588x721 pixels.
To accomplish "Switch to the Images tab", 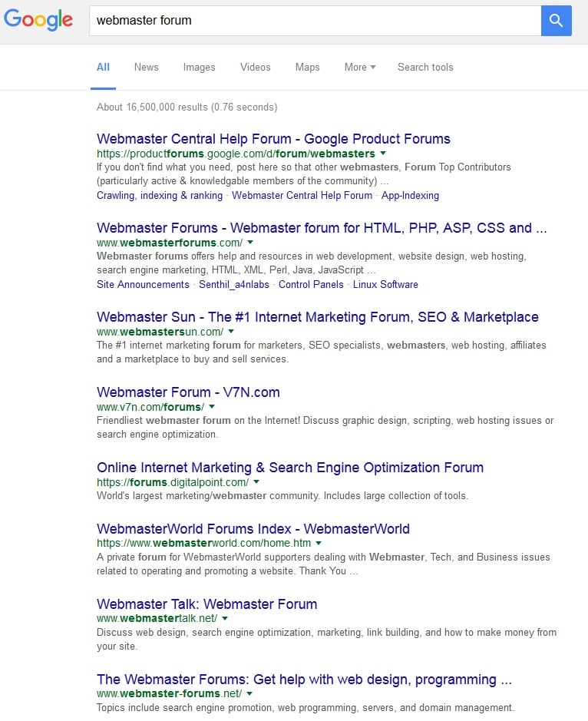I will tap(199, 67).
